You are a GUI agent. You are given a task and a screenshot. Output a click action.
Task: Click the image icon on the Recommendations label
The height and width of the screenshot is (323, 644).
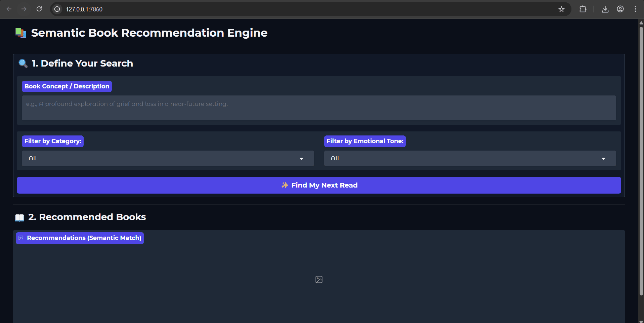21,238
